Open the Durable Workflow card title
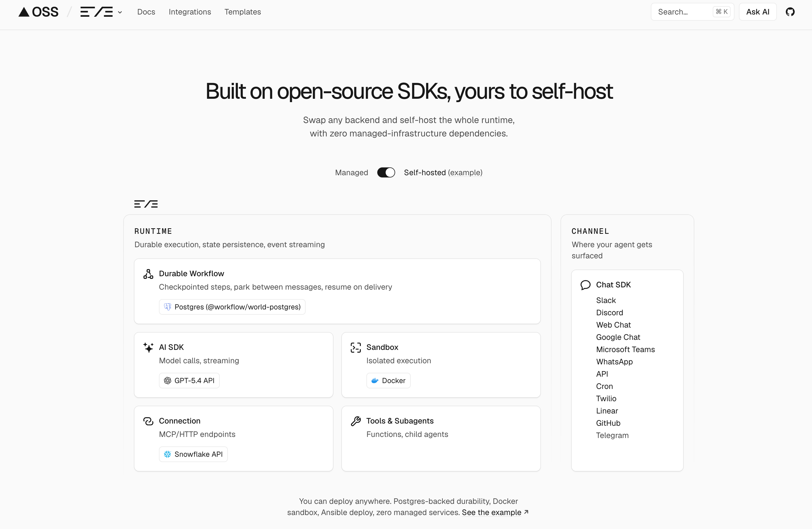Screen dimensions: 812x529 (x=191, y=274)
